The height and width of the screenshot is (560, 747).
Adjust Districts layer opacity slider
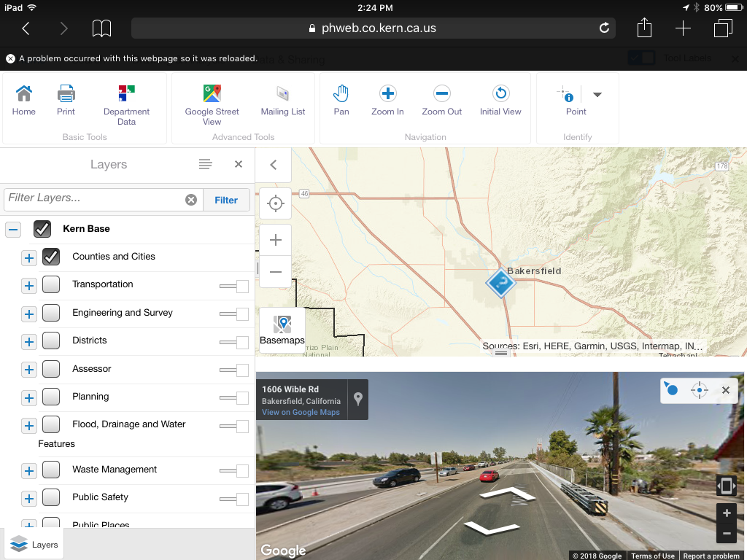point(234,343)
